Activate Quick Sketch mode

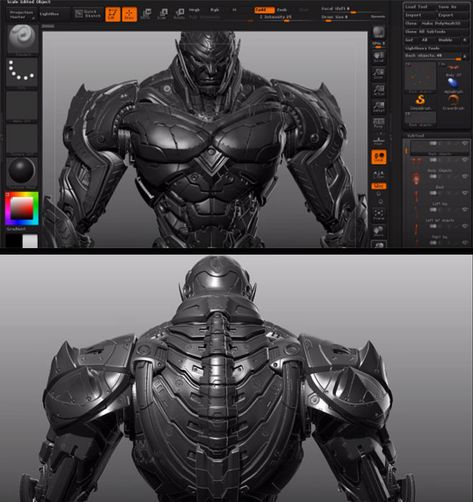88,14
